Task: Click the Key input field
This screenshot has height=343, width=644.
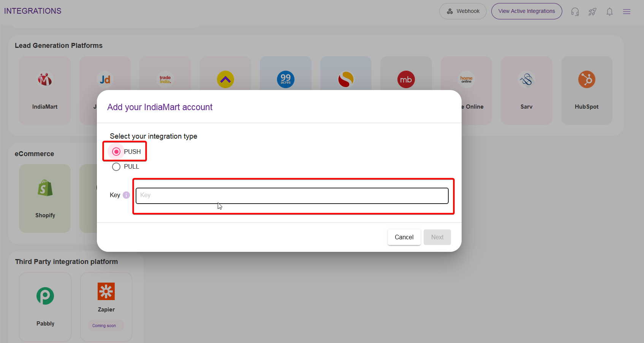Action: [x=292, y=196]
